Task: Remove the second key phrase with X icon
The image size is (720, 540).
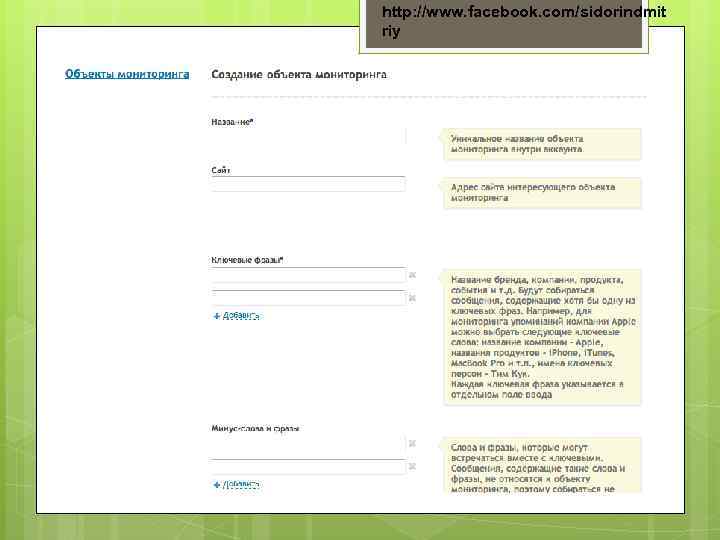Action: coord(412,298)
